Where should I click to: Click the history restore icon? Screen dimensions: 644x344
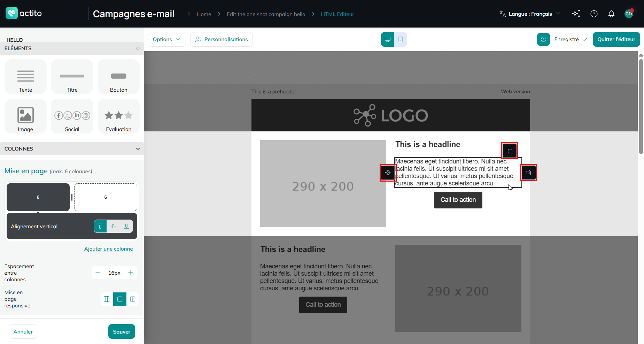click(543, 39)
